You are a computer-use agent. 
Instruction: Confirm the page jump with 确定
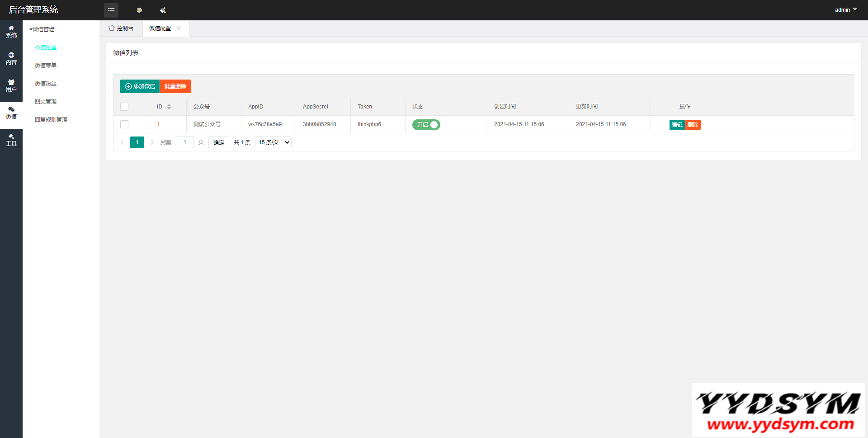click(x=219, y=142)
